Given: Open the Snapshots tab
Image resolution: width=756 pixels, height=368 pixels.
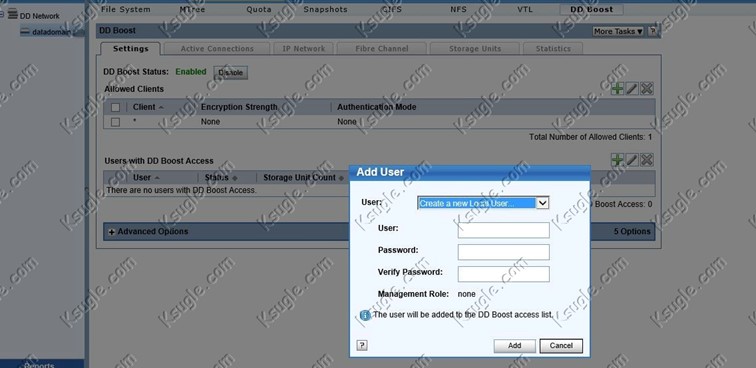Looking at the screenshot, I should (325, 9).
